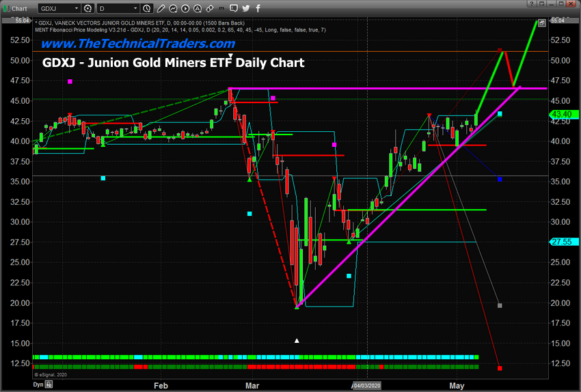
Task: Open the EFS formula icon
Action: click(221, 8)
